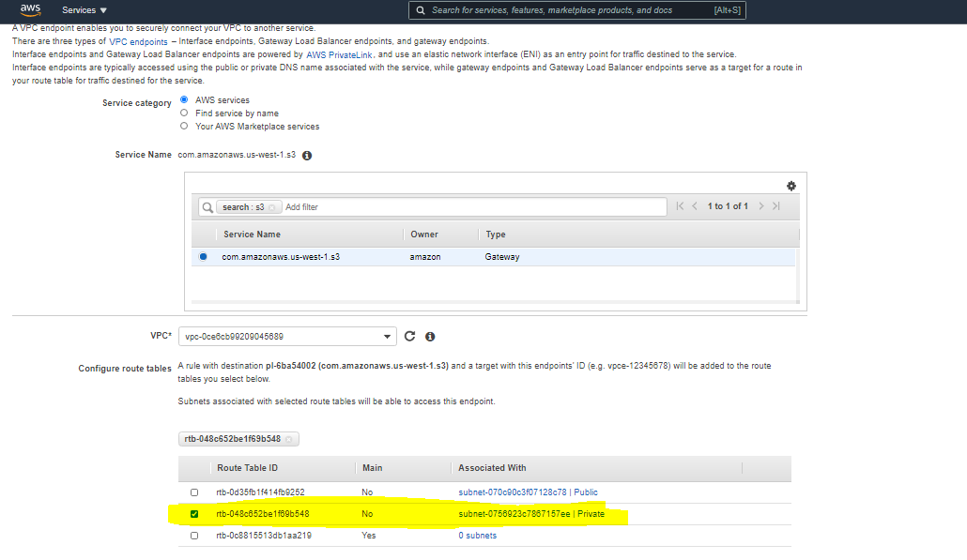The image size is (967, 560).
Task: Open the VPC endpoints link
Action: coord(138,42)
